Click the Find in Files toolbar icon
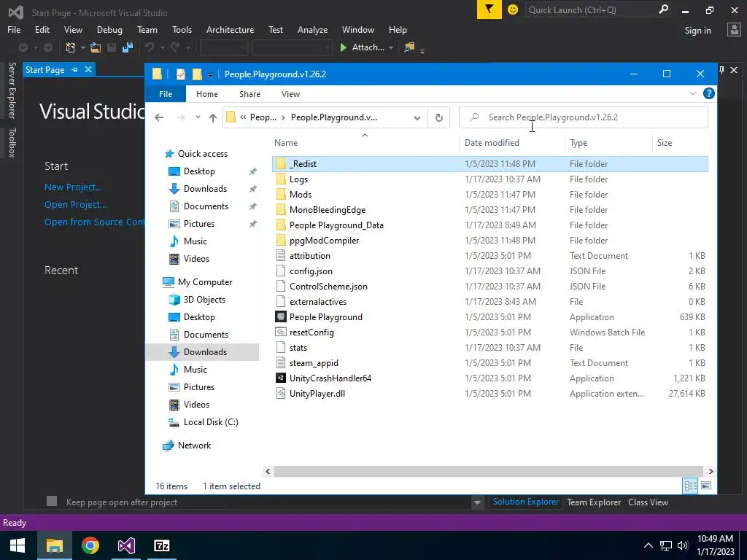The height and width of the screenshot is (560, 747). (409, 47)
